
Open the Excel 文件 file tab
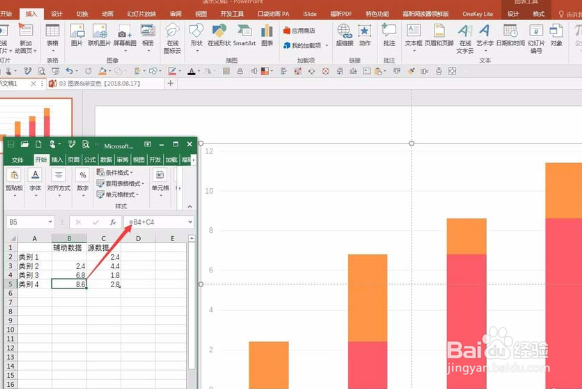(17, 160)
